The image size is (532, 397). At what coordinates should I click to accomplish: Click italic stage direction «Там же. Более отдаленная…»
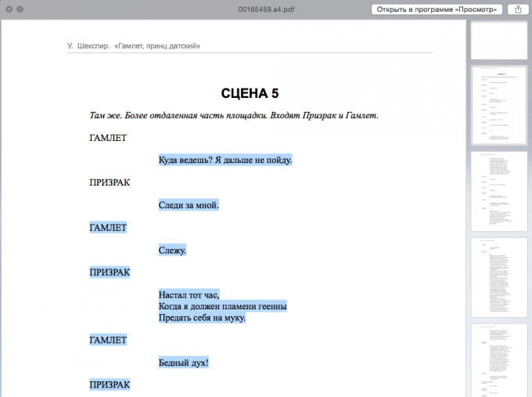click(x=234, y=115)
